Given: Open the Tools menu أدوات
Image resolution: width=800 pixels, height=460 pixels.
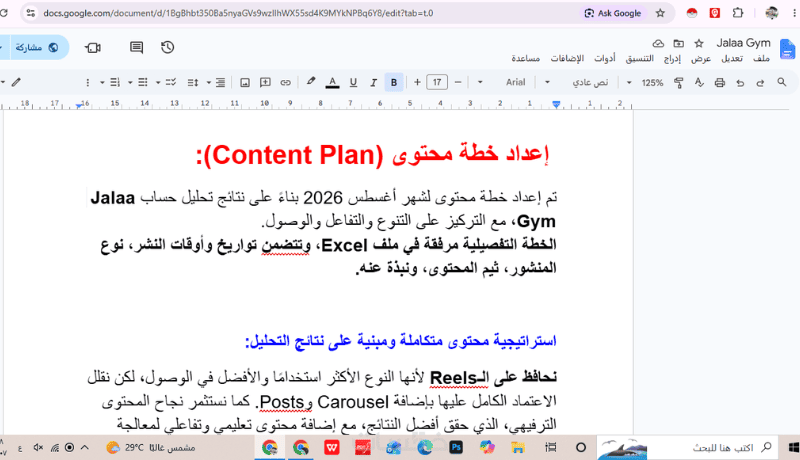Looking at the screenshot, I should pyautogui.click(x=605, y=59).
